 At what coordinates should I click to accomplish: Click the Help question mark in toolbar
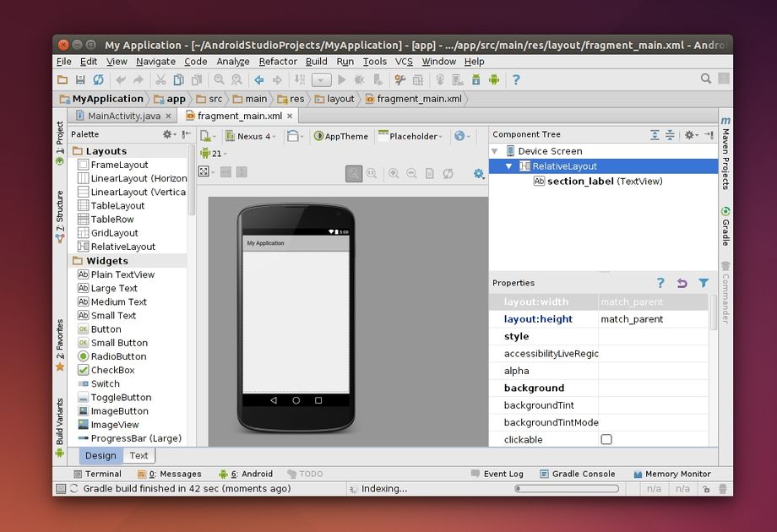pyautogui.click(x=516, y=79)
